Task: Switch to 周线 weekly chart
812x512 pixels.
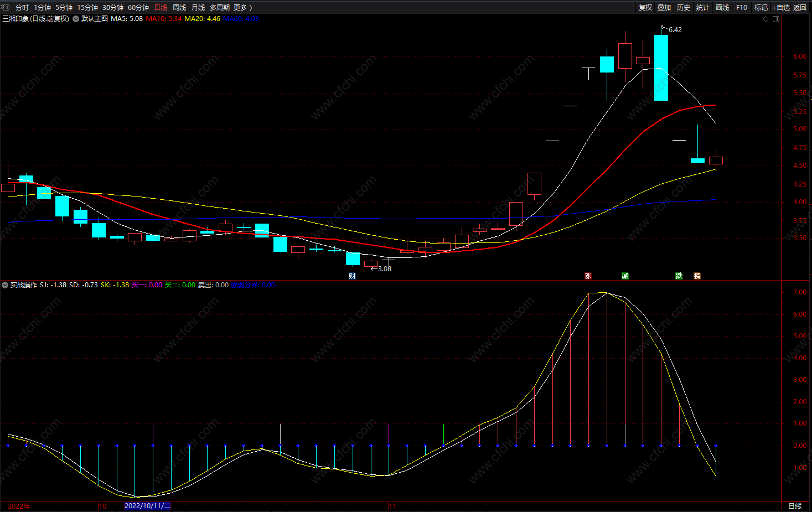Action: click(179, 7)
